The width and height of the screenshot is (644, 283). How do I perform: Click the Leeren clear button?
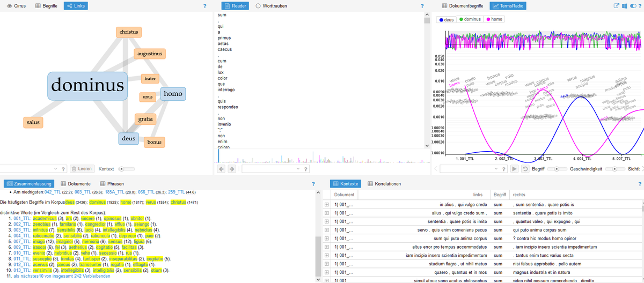click(82, 169)
